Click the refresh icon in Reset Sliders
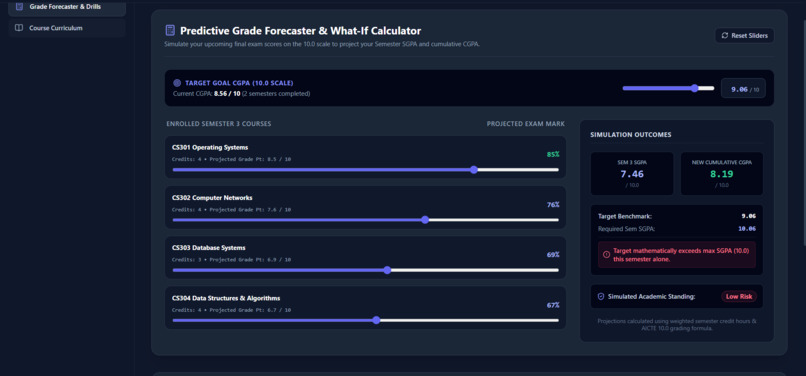Viewport: 806px width, 376px height. [x=725, y=35]
